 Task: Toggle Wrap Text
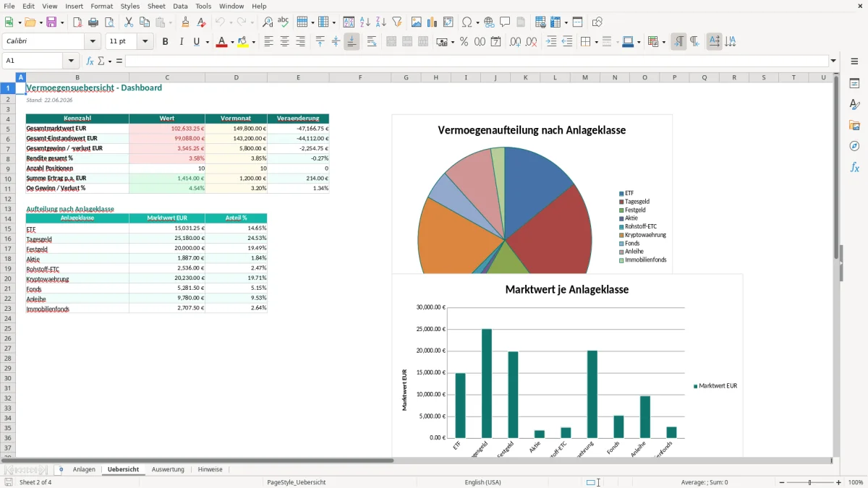[x=372, y=42]
